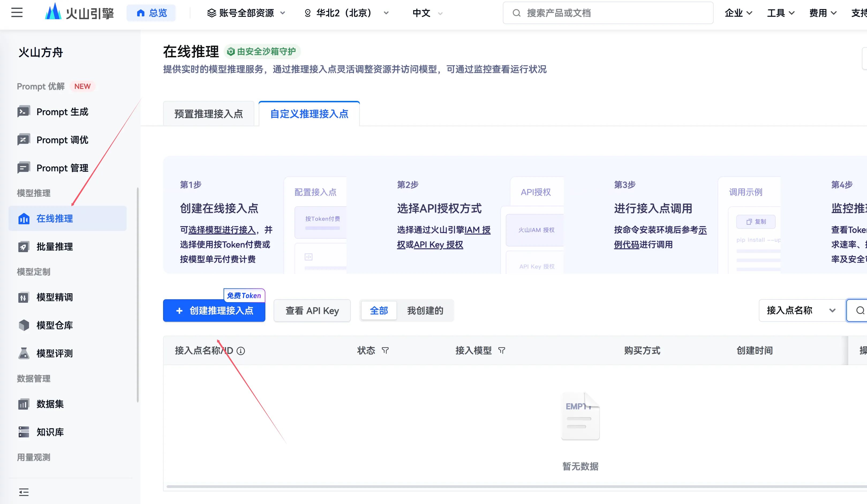Expand the 华北2（北京） region dropdown
The image size is (867, 504).
click(x=347, y=13)
